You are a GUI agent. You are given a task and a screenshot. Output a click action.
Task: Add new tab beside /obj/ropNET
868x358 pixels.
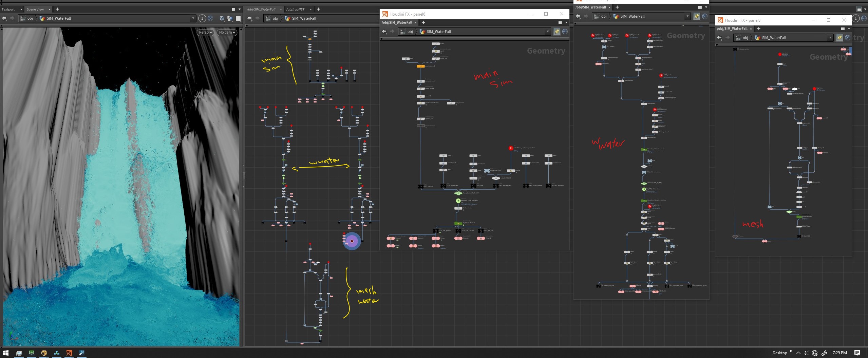[x=318, y=9]
